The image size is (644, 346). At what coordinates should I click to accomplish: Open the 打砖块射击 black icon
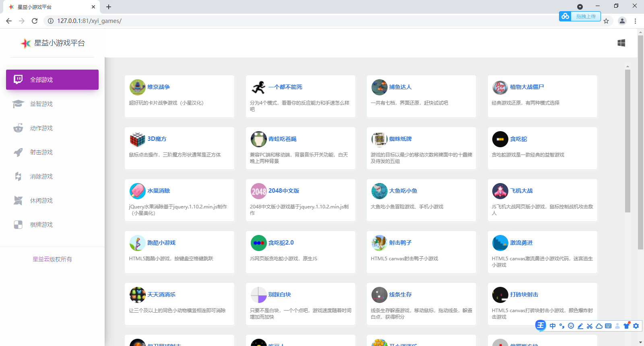click(x=500, y=295)
